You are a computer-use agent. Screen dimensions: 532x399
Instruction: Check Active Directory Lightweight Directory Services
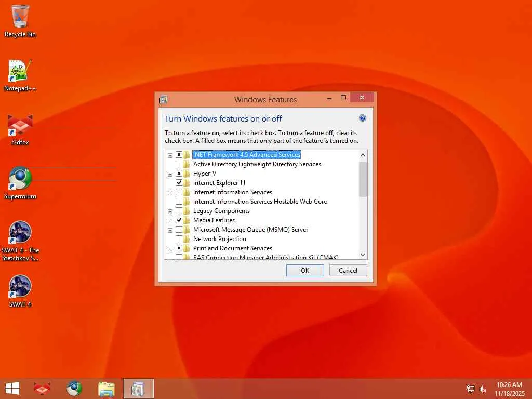click(x=179, y=164)
